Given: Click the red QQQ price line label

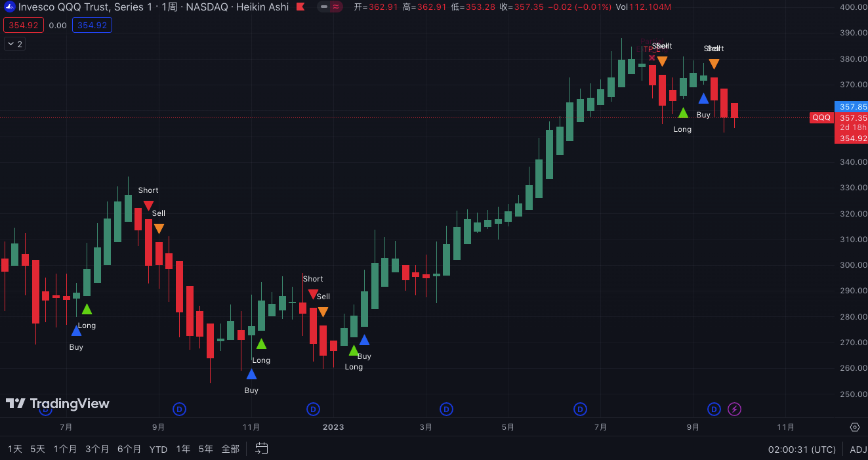Looking at the screenshot, I should pyautogui.click(x=821, y=117).
